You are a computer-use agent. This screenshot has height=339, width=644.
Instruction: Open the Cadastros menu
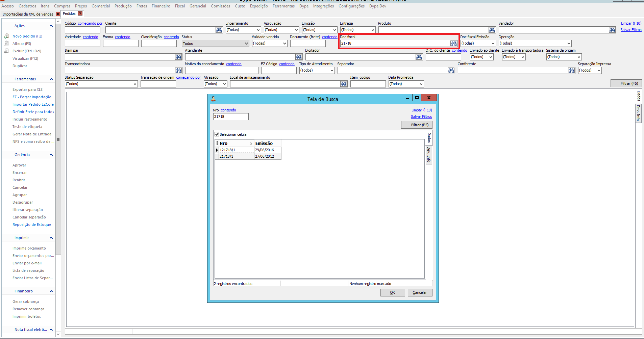pos(27,6)
